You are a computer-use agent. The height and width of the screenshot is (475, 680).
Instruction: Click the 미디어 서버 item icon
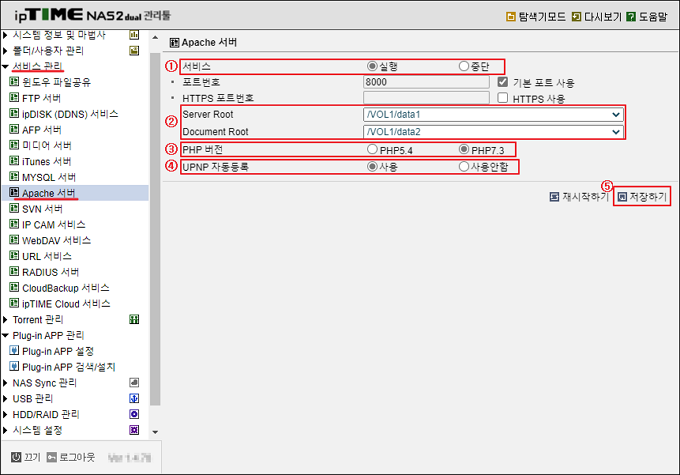[x=14, y=145]
